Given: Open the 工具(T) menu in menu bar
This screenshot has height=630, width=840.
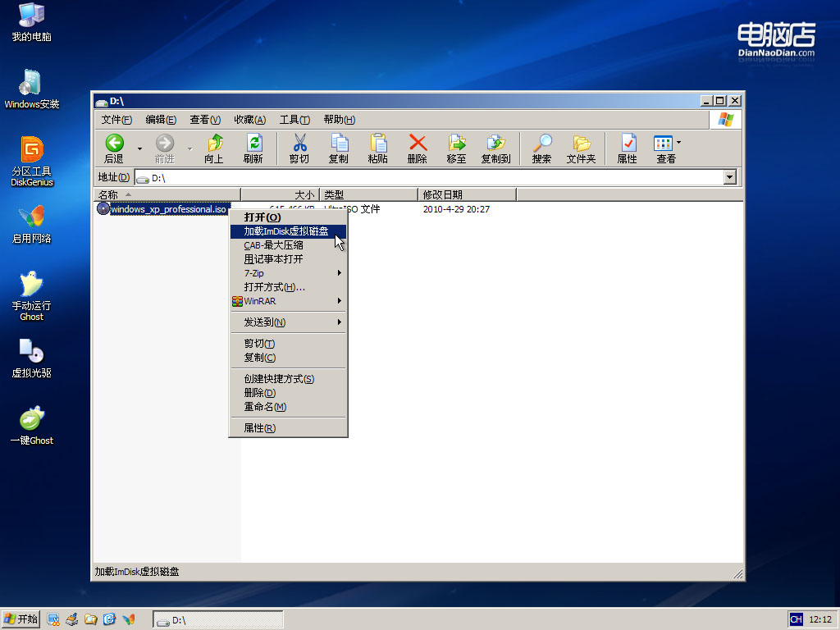Looking at the screenshot, I should (x=294, y=120).
